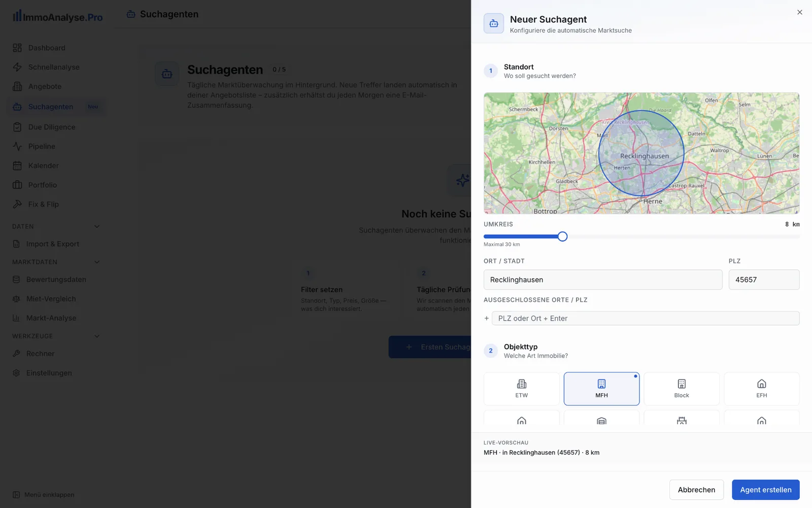Click the sparkle icon above Noch keine Suchagenten
The image size is (812, 508).
pos(462,180)
